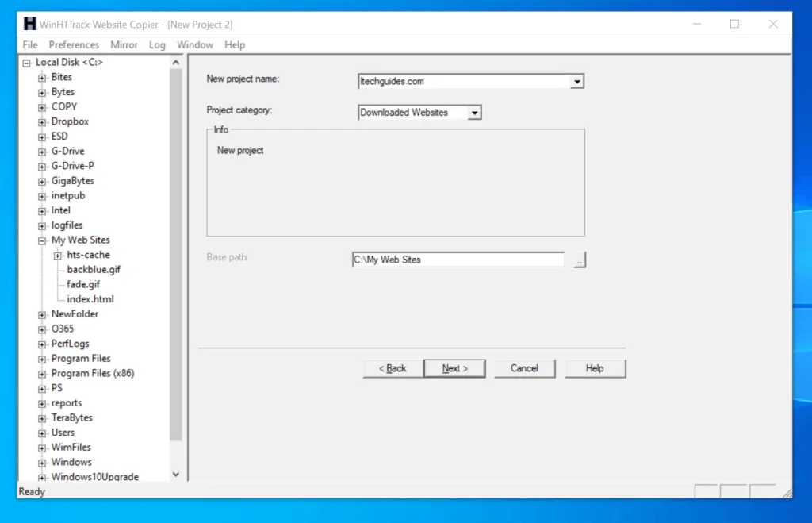
Task: Select the NewFolder folder
Action: pyautogui.click(x=75, y=314)
